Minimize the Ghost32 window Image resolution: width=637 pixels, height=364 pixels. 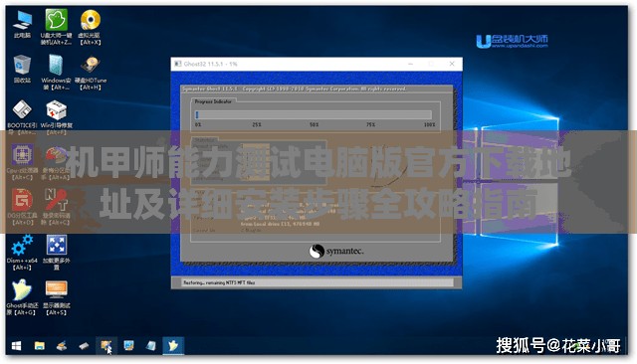pyautogui.click(x=411, y=64)
